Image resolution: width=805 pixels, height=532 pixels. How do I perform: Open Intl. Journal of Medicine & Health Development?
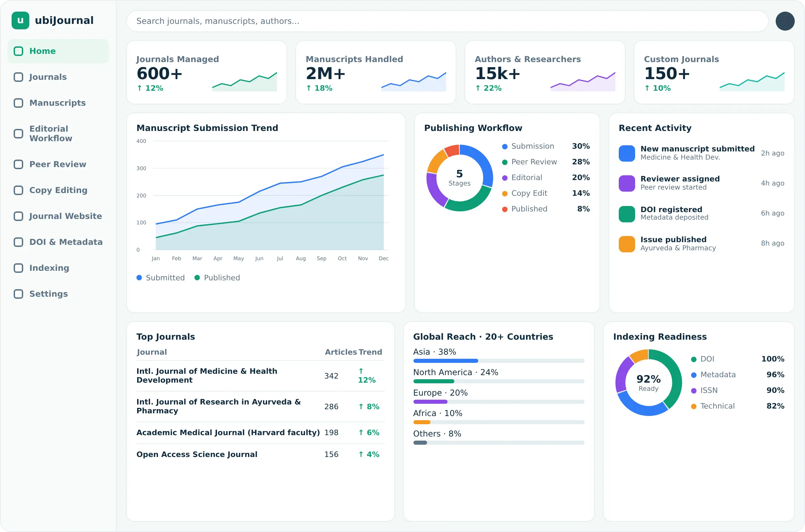pyautogui.click(x=261, y=376)
